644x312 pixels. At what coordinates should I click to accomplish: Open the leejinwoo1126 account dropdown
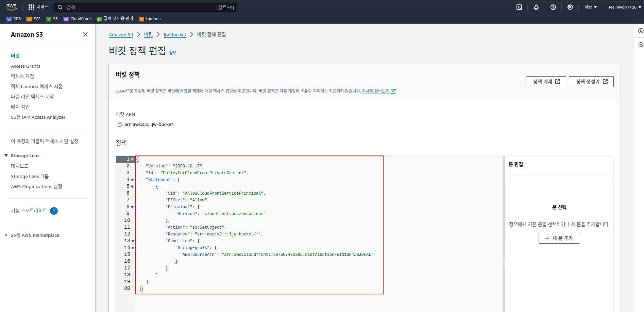point(625,7)
